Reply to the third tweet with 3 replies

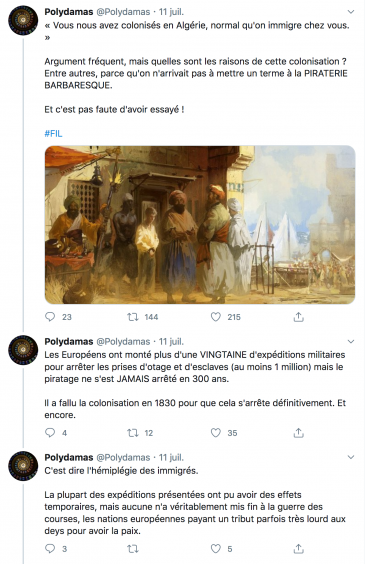click(x=50, y=548)
